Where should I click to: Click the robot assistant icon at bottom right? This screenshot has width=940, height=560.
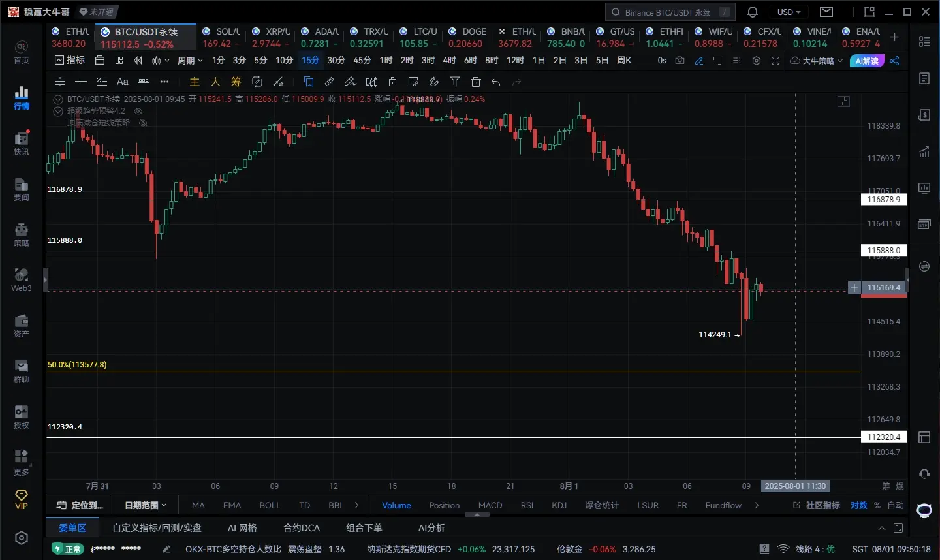point(924,510)
